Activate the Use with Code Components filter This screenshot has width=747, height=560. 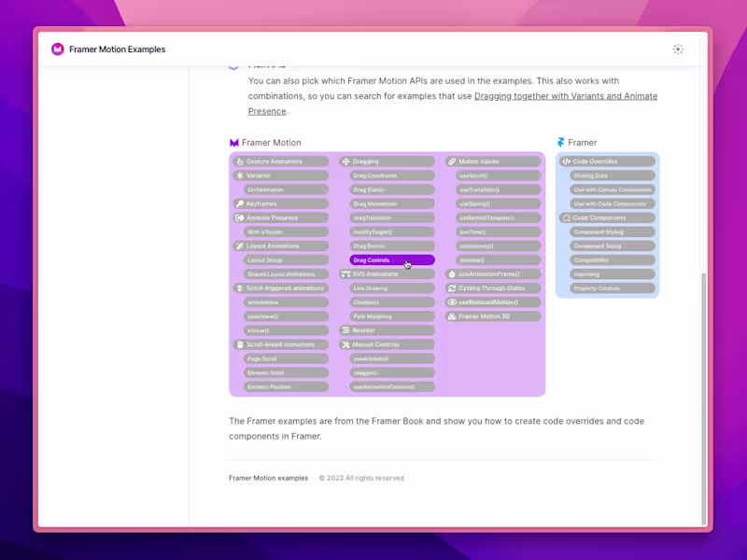click(613, 203)
